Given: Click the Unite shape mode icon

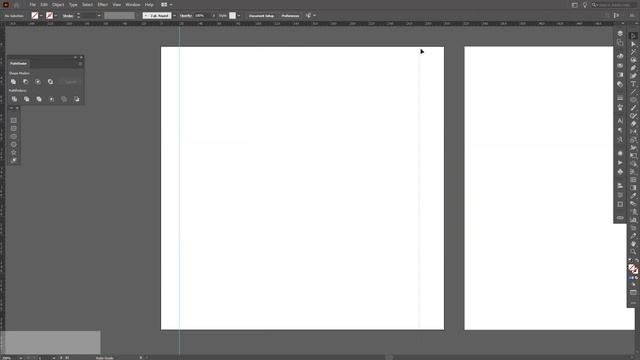Looking at the screenshot, I should pyautogui.click(x=13, y=82).
